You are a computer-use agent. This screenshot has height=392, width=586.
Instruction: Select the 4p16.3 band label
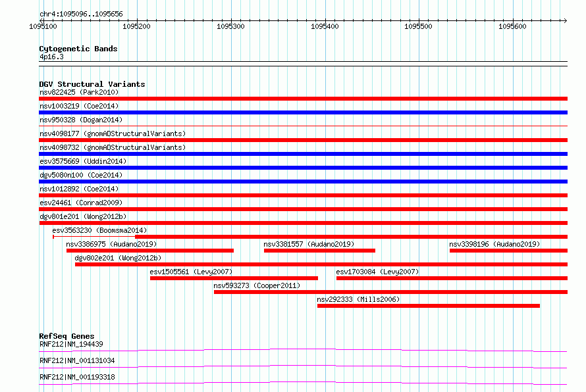[51, 57]
